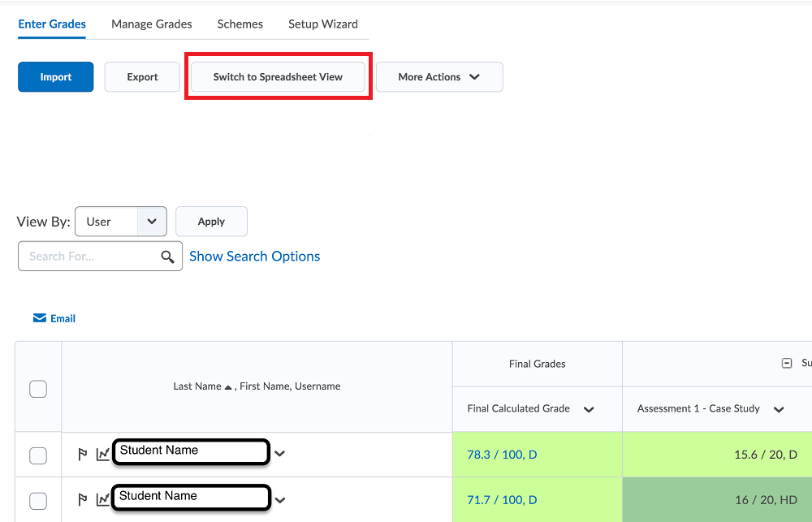The image size is (812, 522).
Task: Check the first student row checkbox
Action: click(x=38, y=455)
